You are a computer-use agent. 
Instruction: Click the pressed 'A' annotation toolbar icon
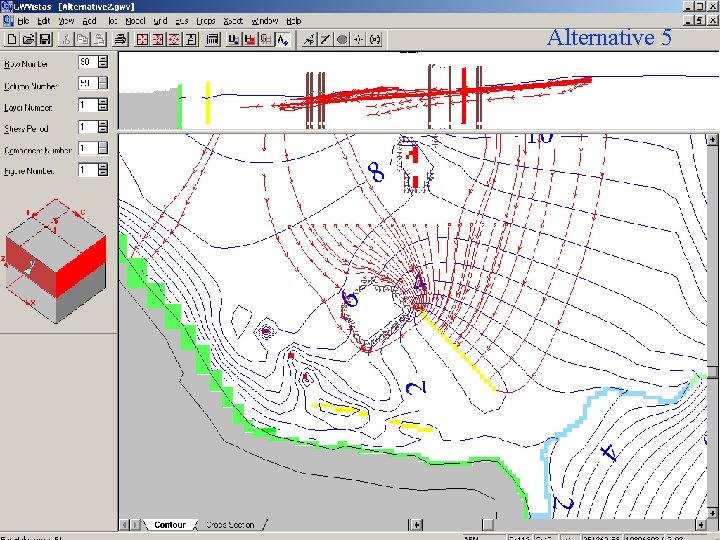pyautogui.click(x=283, y=39)
